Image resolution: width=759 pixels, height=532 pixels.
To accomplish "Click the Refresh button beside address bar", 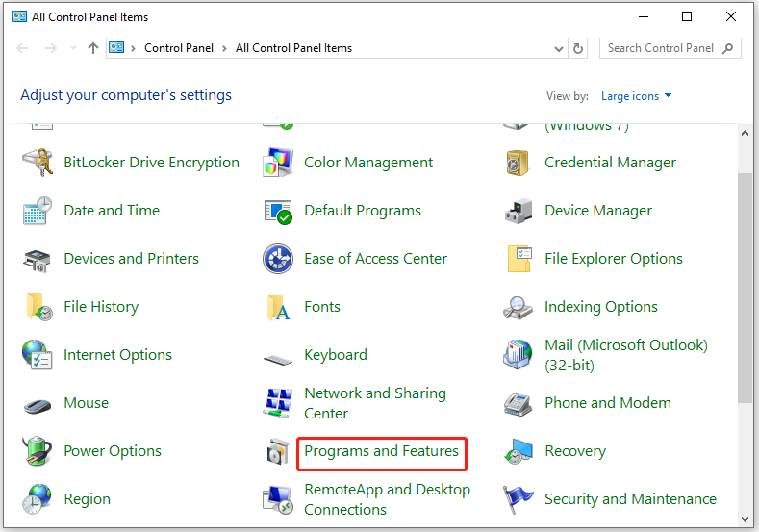I will [x=578, y=48].
